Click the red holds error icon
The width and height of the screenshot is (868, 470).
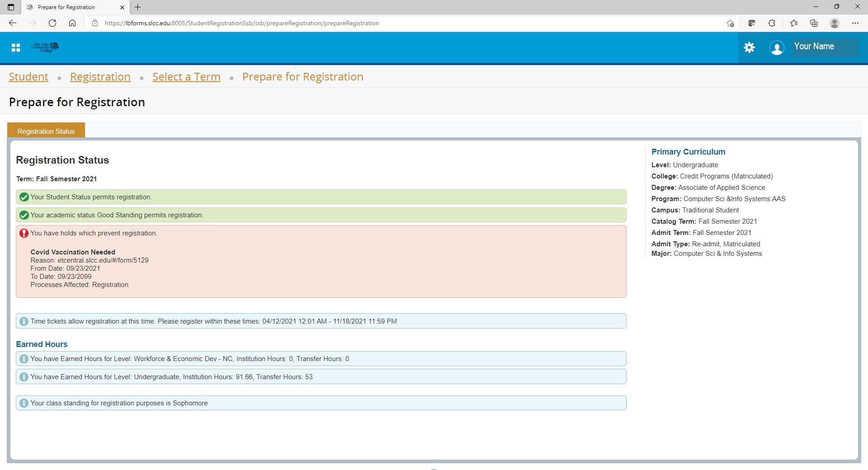click(x=24, y=233)
